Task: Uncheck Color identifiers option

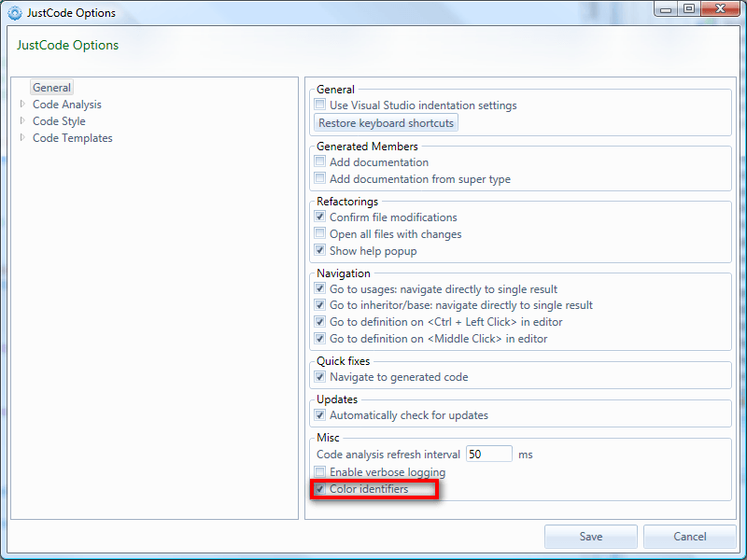Action: pyautogui.click(x=319, y=488)
